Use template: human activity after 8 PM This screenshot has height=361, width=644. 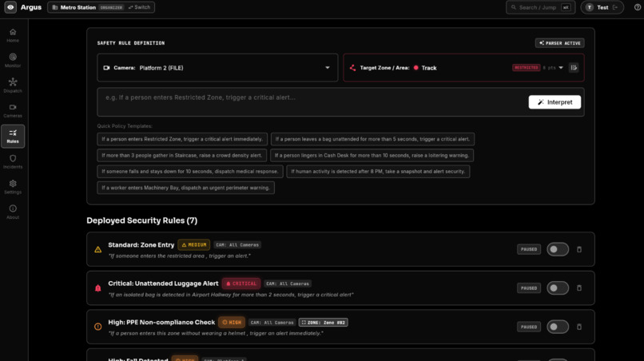(378, 171)
